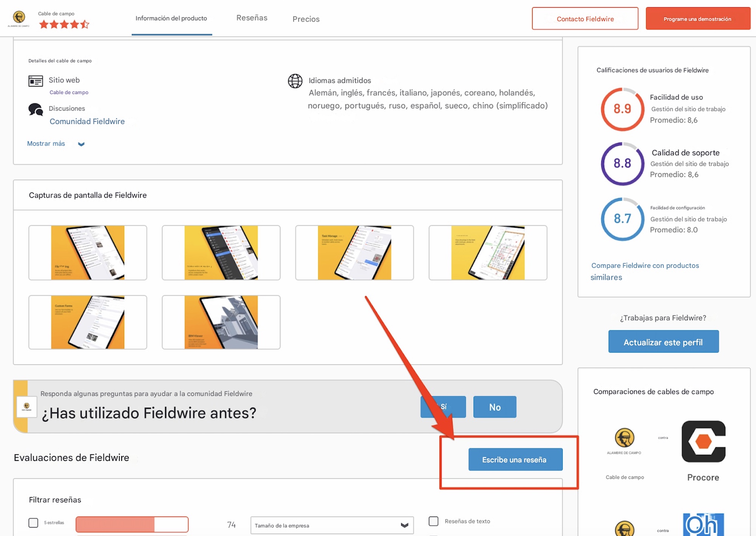Click the 8.7 Facilidad de configuración rating circle

(x=622, y=219)
